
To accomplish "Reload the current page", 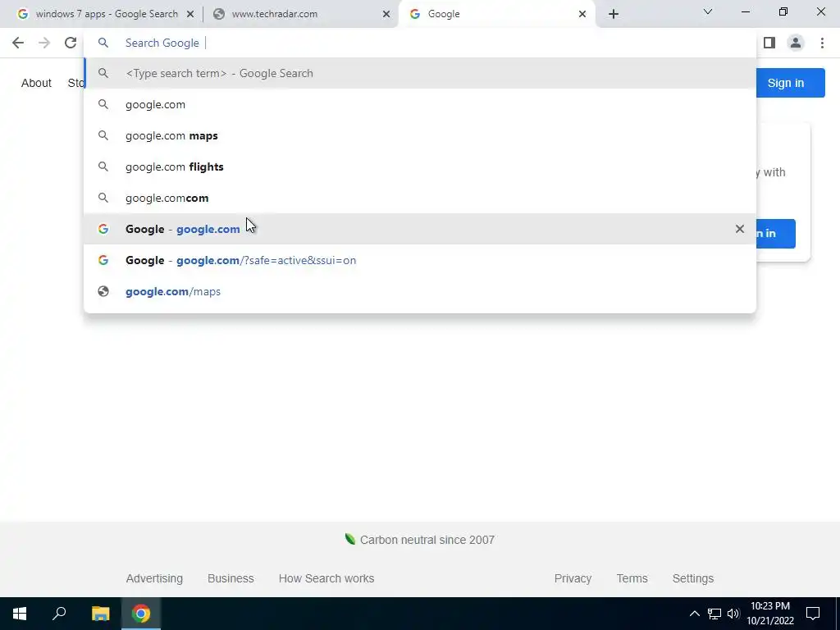I will pos(71,43).
